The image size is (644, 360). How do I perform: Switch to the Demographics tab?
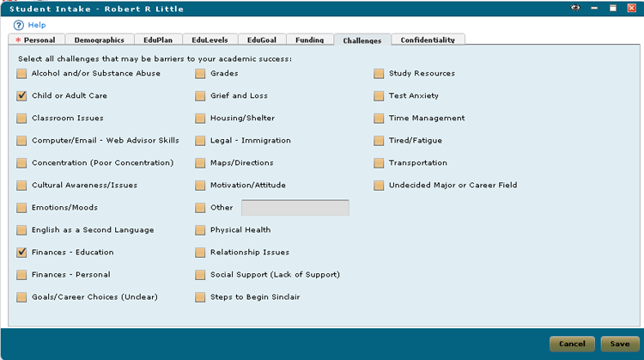coord(100,40)
